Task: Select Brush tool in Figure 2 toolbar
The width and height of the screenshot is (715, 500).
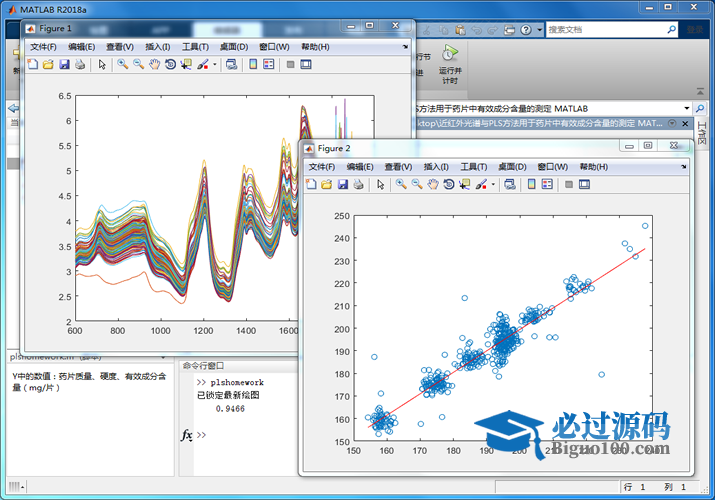Action: point(481,184)
